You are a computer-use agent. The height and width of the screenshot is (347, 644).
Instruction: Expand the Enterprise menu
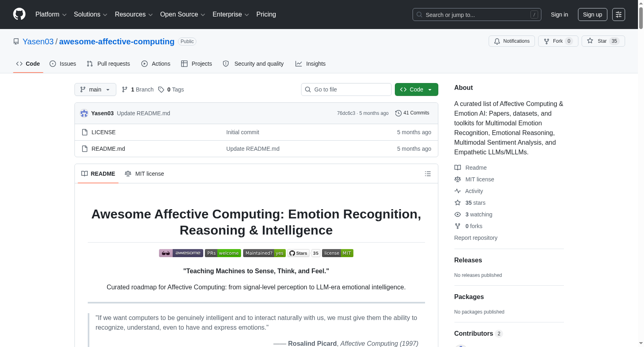click(231, 15)
